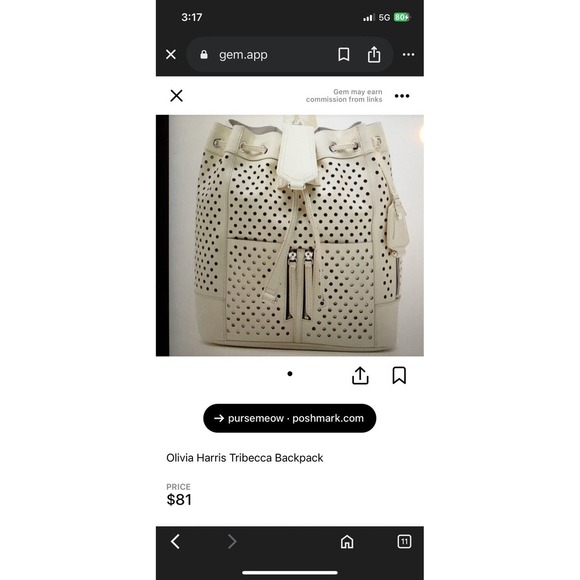Image resolution: width=580 pixels, height=580 pixels.
Task: Tap the browser bar bookmark icon
Action: [344, 54]
